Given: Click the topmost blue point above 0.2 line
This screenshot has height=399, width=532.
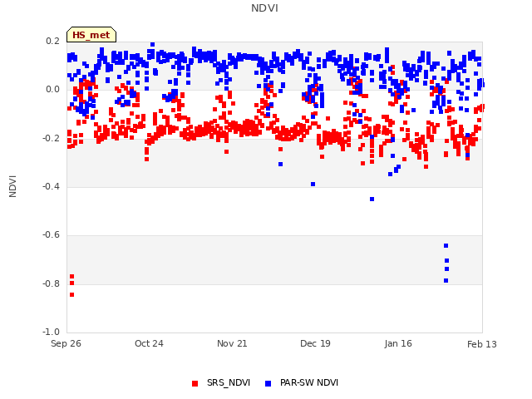Looking at the screenshot, I should [153, 44].
